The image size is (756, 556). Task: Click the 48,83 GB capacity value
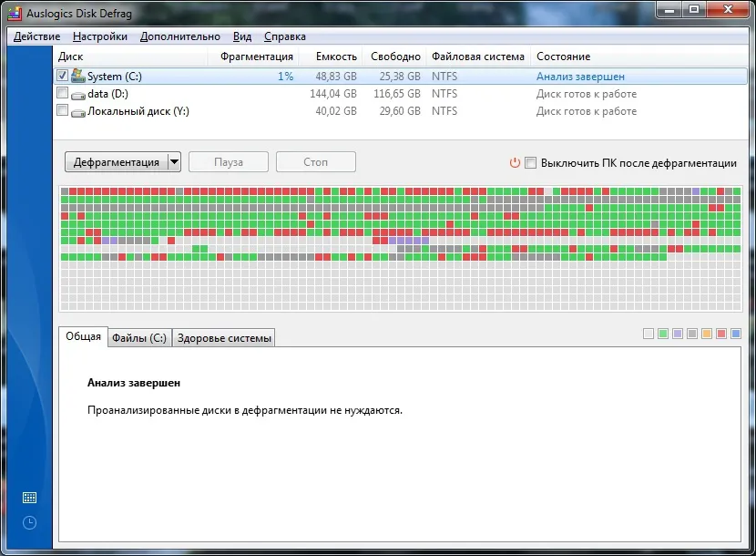336,77
